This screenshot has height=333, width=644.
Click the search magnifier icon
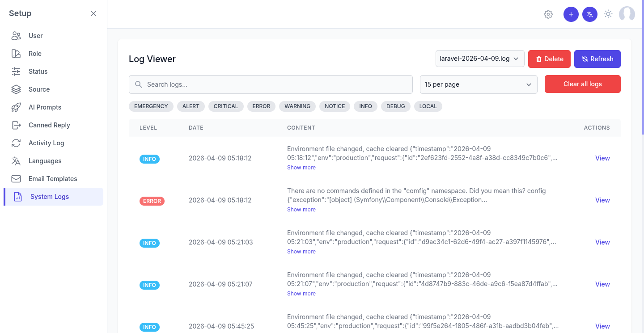tap(139, 84)
